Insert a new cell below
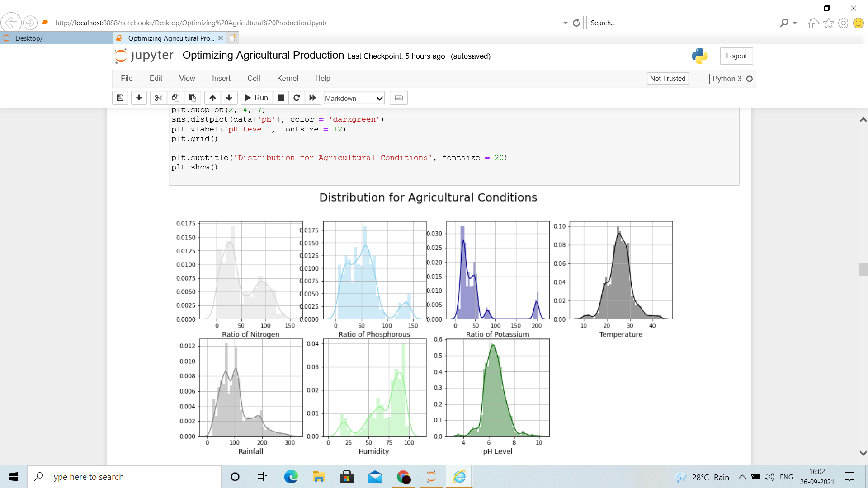868x488 pixels. point(139,98)
